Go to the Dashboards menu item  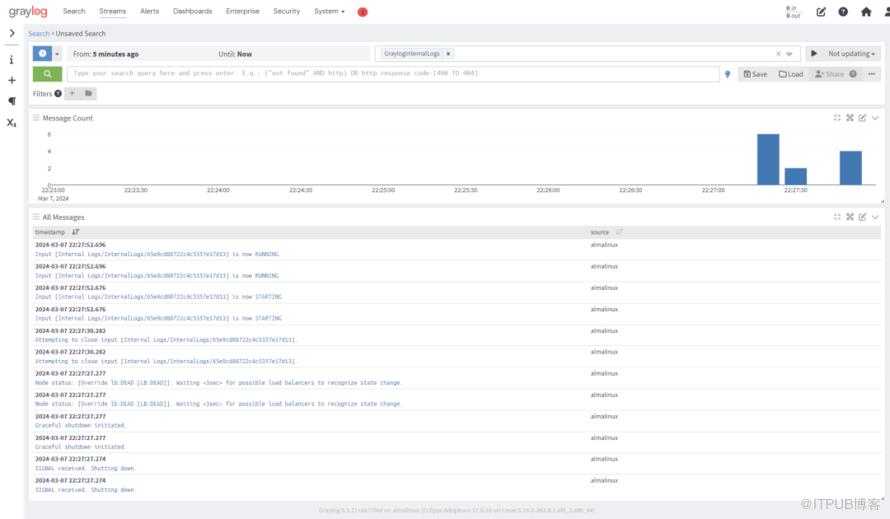click(192, 12)
